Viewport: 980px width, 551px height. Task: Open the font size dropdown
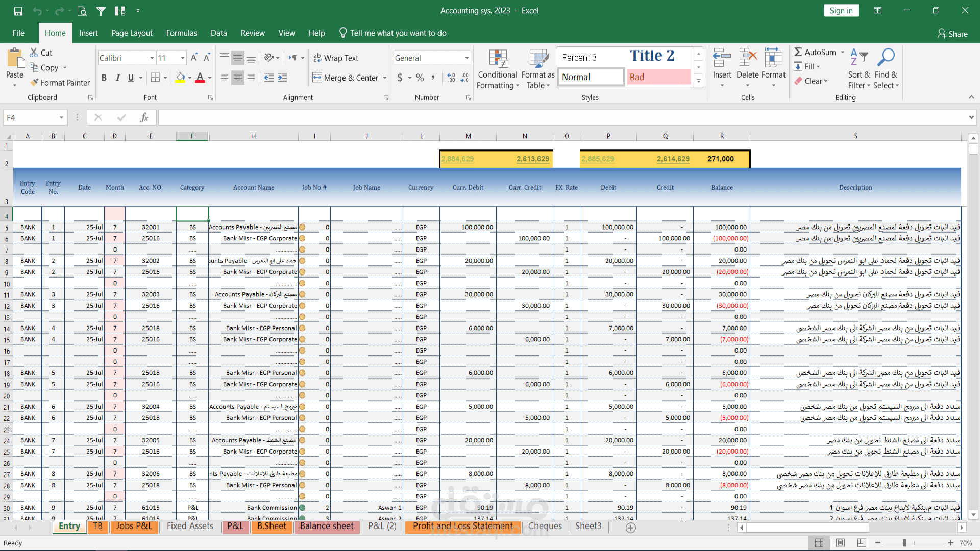[x=182, y=58]
